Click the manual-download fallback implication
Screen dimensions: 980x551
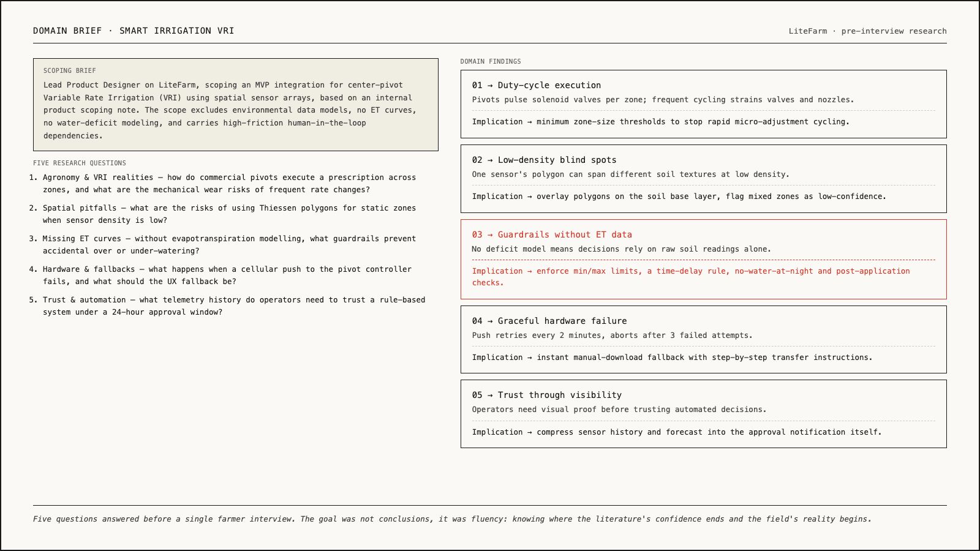(x=673, y=358)
